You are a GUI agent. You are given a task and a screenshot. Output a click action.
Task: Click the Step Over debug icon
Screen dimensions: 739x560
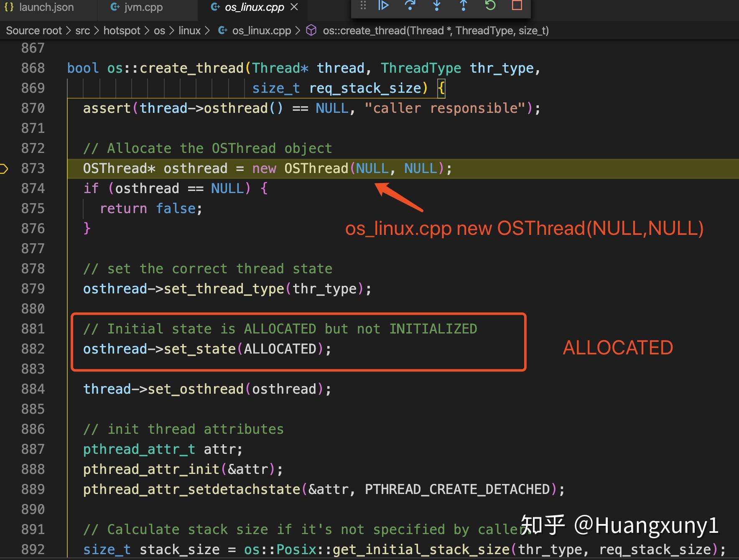tap(410, 6)
